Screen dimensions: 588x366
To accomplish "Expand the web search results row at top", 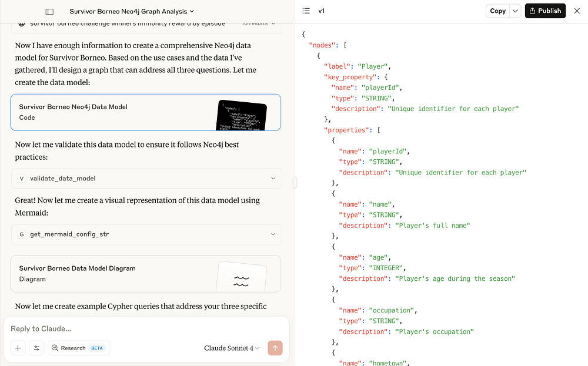I will tap(146, 26).
